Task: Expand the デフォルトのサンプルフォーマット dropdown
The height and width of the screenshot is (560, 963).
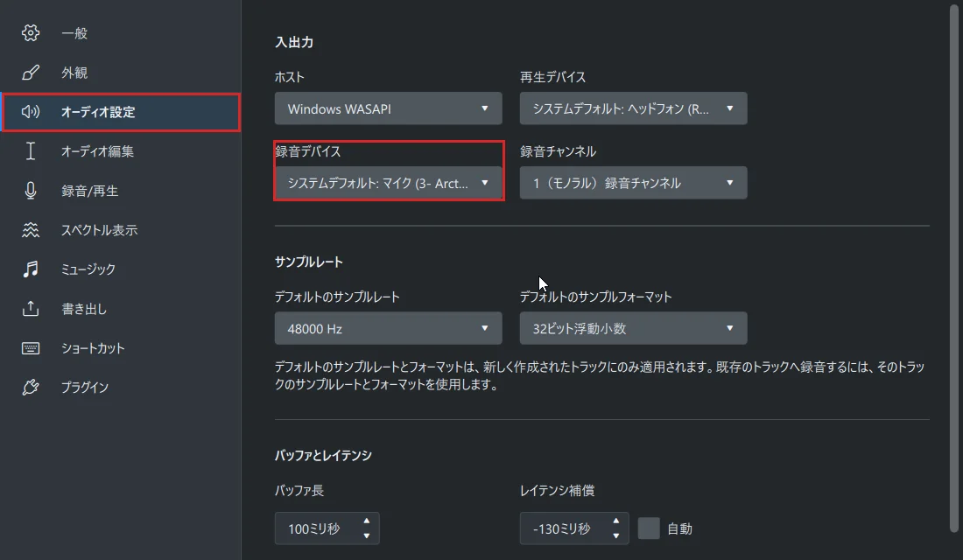Action: coord(633,328)
